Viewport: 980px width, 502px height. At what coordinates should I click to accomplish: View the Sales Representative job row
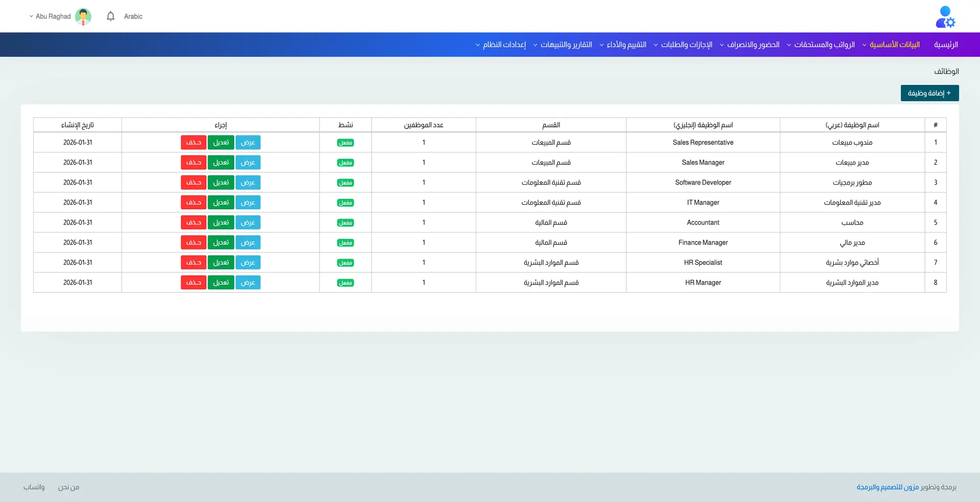[x=248, y=143]
